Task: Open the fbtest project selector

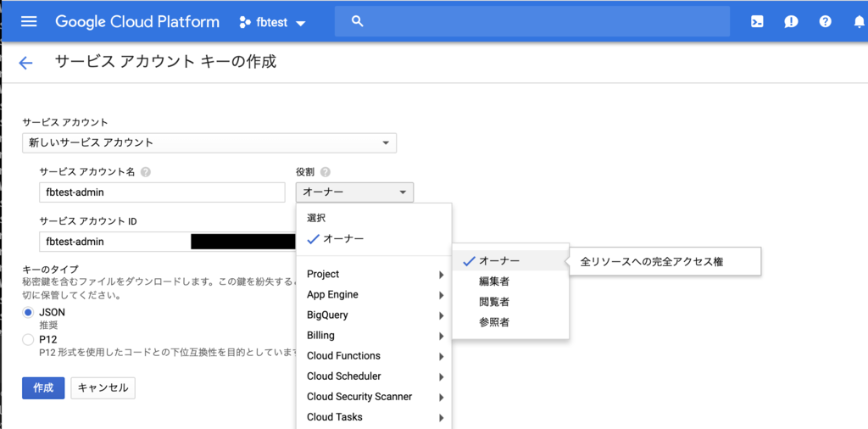Action: (x=272, y=23)
